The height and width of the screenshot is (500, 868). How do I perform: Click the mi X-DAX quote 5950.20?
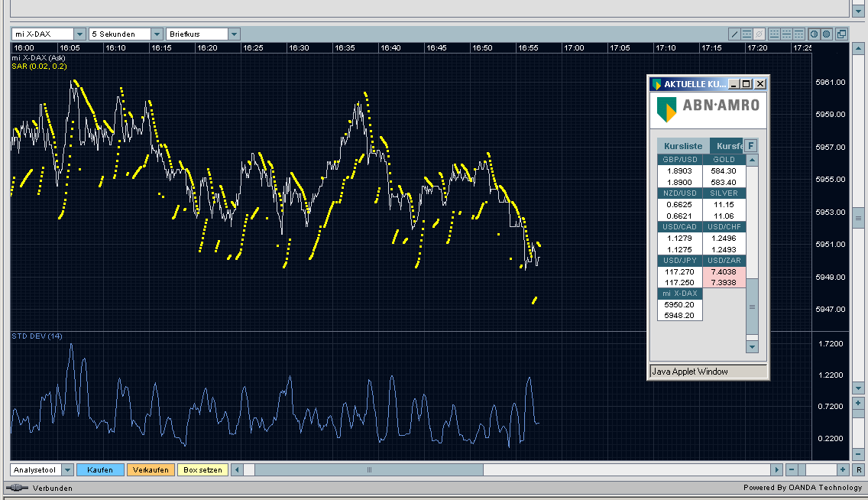click(679, 304)
